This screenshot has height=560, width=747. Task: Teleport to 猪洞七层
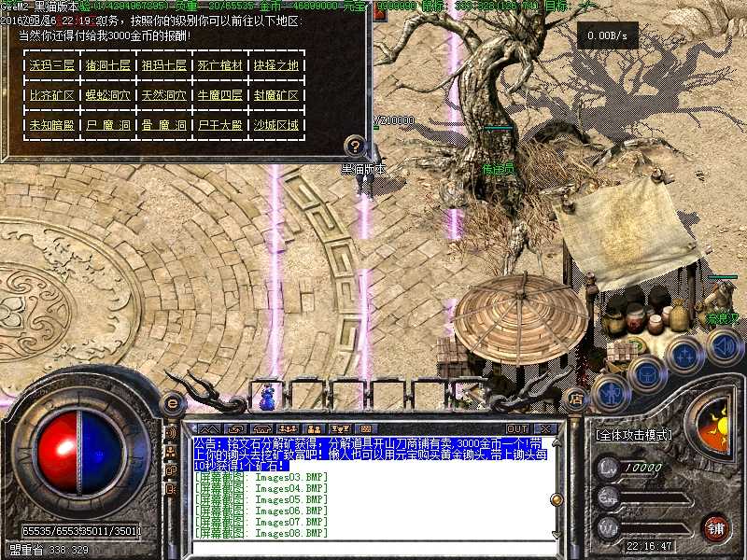point(108,64)
